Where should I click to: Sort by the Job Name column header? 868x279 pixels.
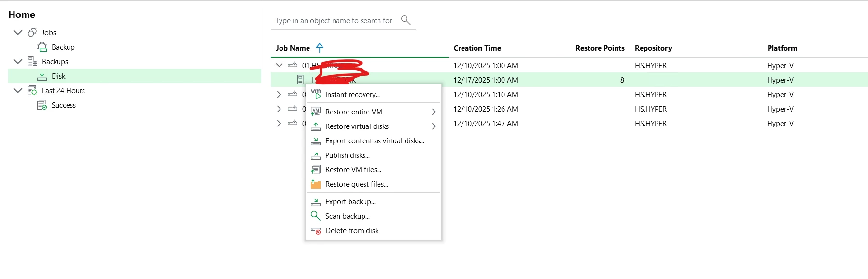293,48
